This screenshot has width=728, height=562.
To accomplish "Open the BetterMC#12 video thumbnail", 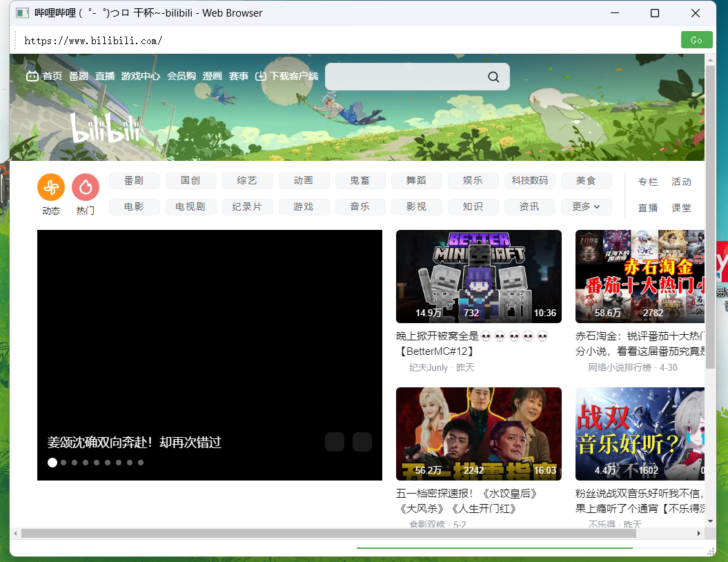I will tap(479, 276).
